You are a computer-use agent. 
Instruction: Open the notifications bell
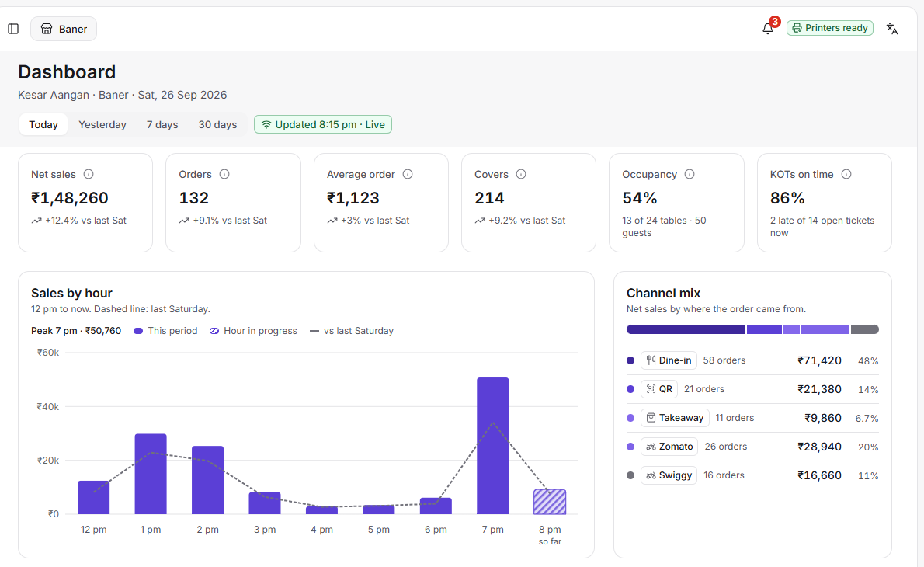[768, 28]
